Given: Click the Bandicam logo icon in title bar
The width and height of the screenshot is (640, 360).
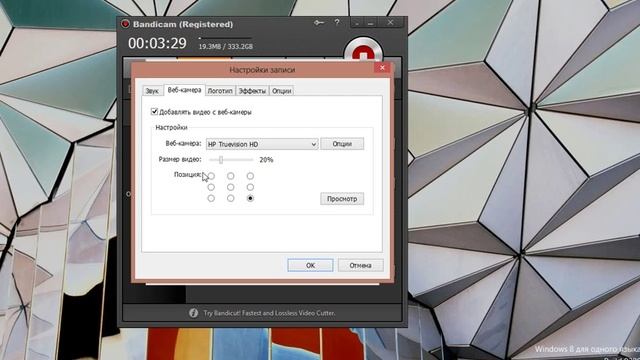Looking at the screenshot, I should tap(125, 24).
